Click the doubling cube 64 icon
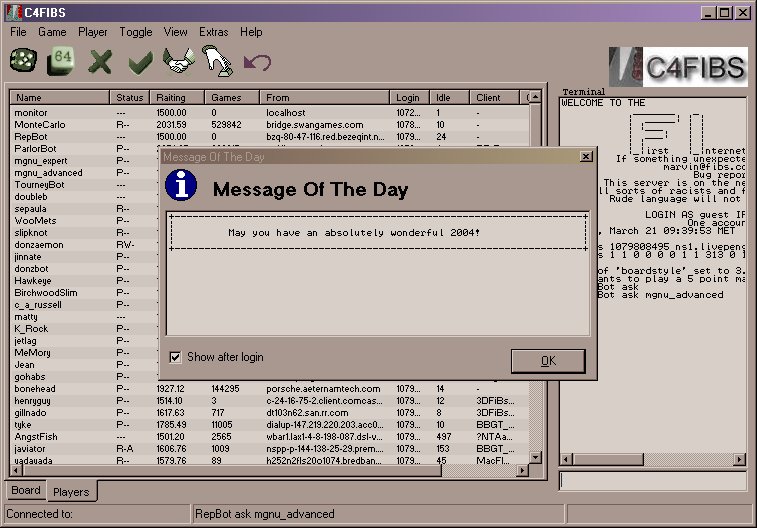 (61, 62)
